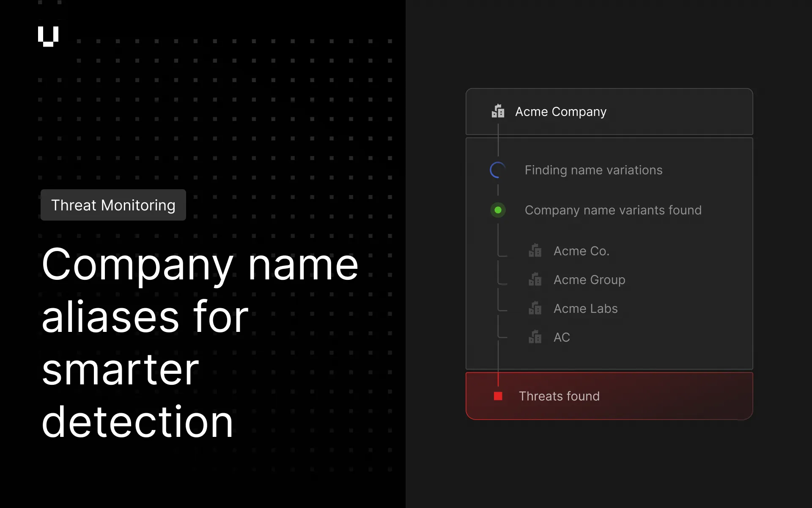Screen dimensions: 812x508
Task: Click the building icon next to AC
Action: pos(535,337)
